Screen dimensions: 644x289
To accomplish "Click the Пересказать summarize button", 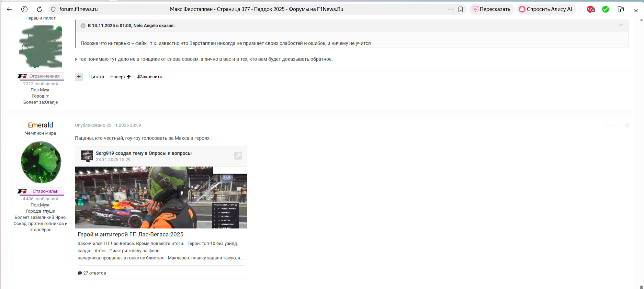I will (x=491, y=9).
